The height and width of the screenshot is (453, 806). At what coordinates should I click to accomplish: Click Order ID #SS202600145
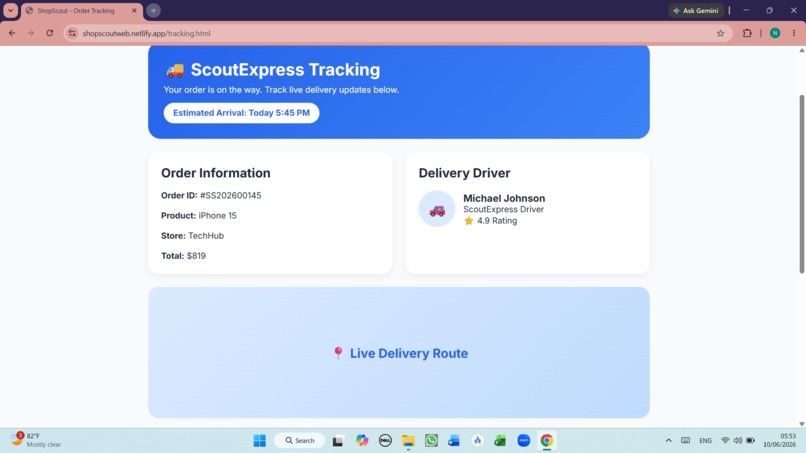click(211, 195)
